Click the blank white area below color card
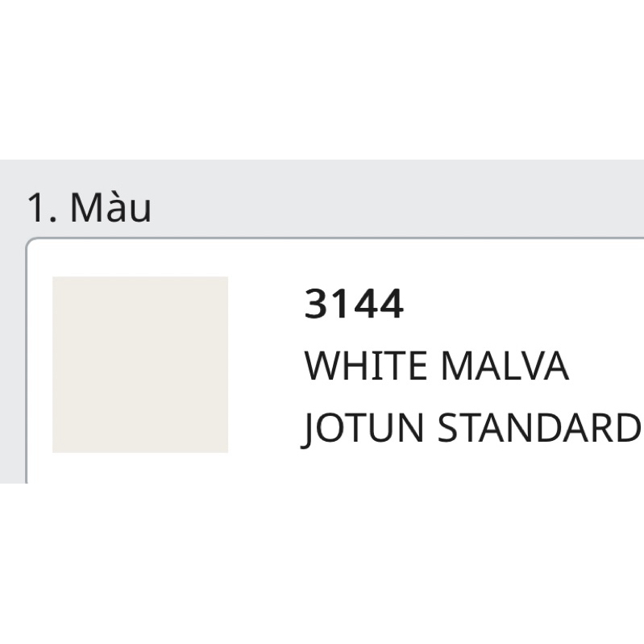This screenshot has height=644, width=644. [322, 564]
